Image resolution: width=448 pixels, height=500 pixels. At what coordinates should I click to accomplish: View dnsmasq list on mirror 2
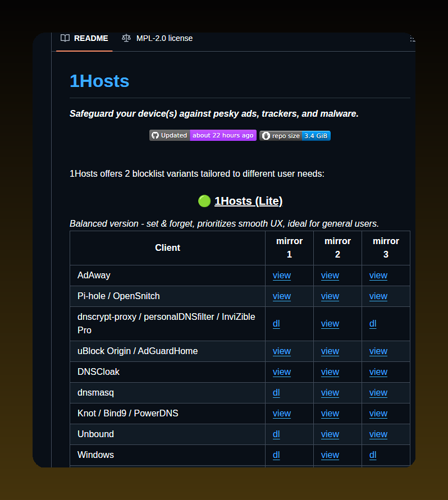pyautogui.click(x=330, y=393)
